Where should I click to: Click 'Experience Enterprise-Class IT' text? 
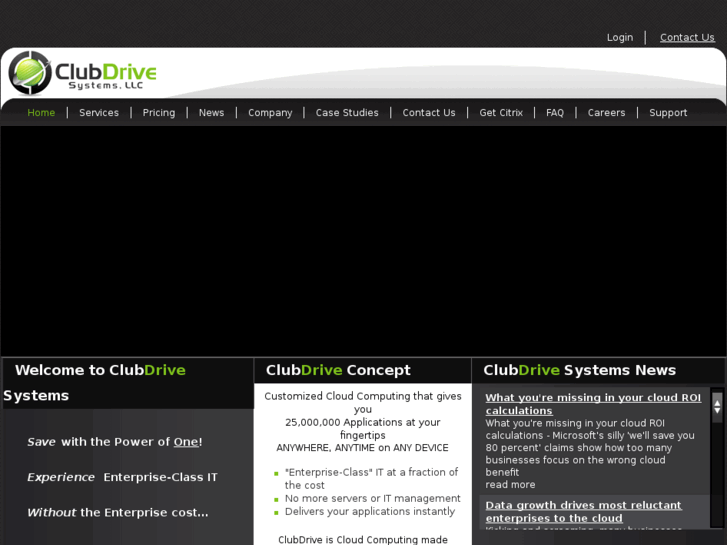coord(122,477)
